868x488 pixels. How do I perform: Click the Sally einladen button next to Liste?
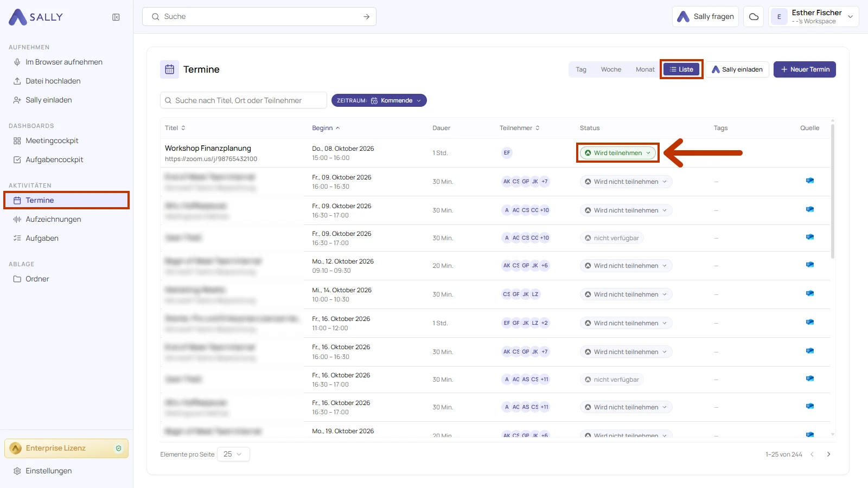tap(737, 69)
